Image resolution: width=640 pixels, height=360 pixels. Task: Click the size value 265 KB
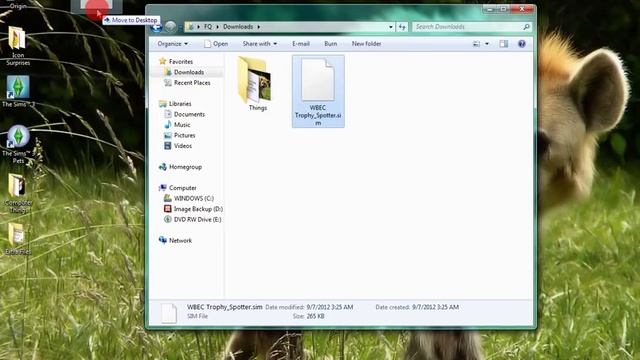click(316, 316)
